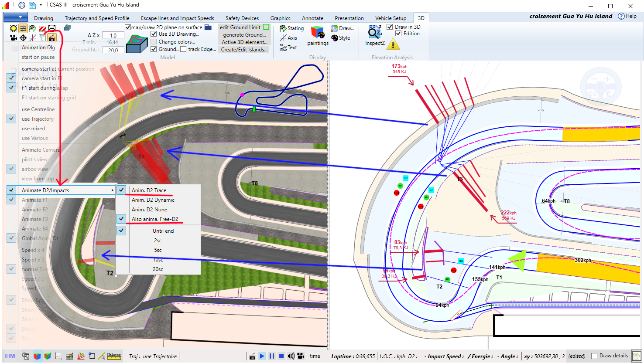
Task: Click Animation Dlg menu item
Action: point(38,47)
